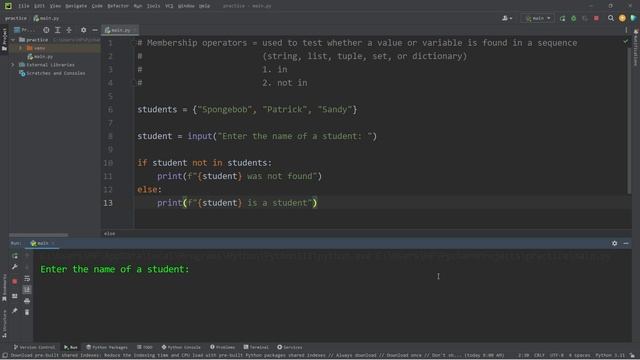Image resolution: width=640 pixels, height=360 pixels.
Task: Click the Pin Tab icon in Run panel
Action: [x=15, y=311]
